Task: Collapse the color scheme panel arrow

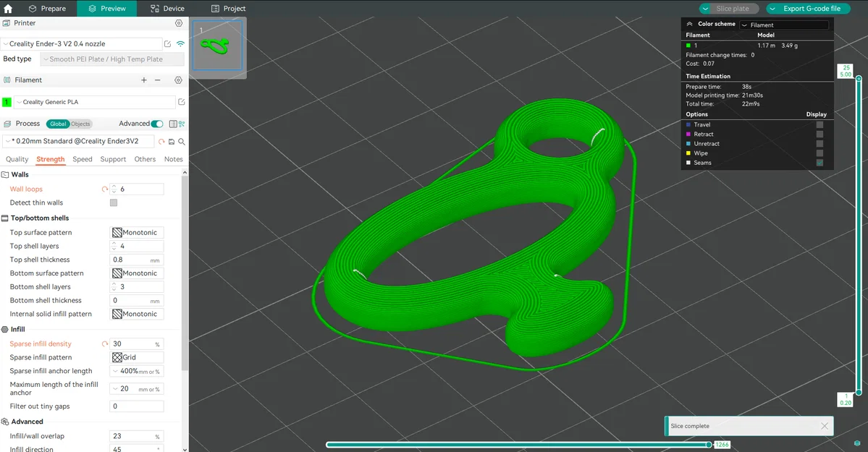Action: [689, 24]
